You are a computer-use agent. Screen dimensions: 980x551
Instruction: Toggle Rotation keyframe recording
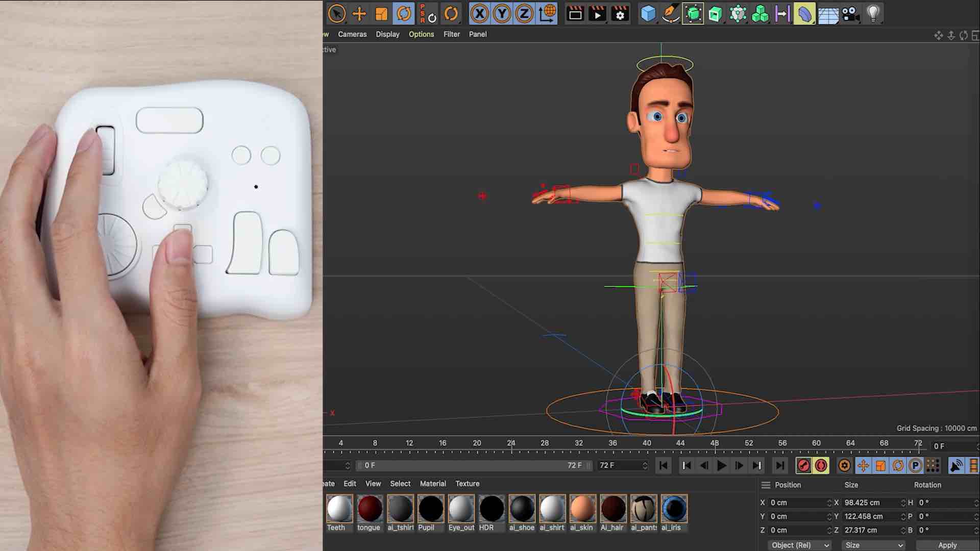click(898, 465)
